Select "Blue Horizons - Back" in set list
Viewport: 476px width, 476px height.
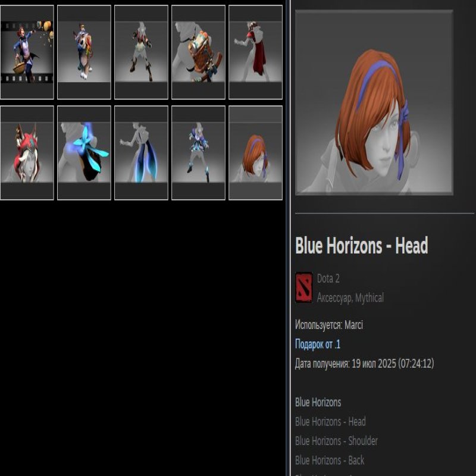(x=330, y=461)
